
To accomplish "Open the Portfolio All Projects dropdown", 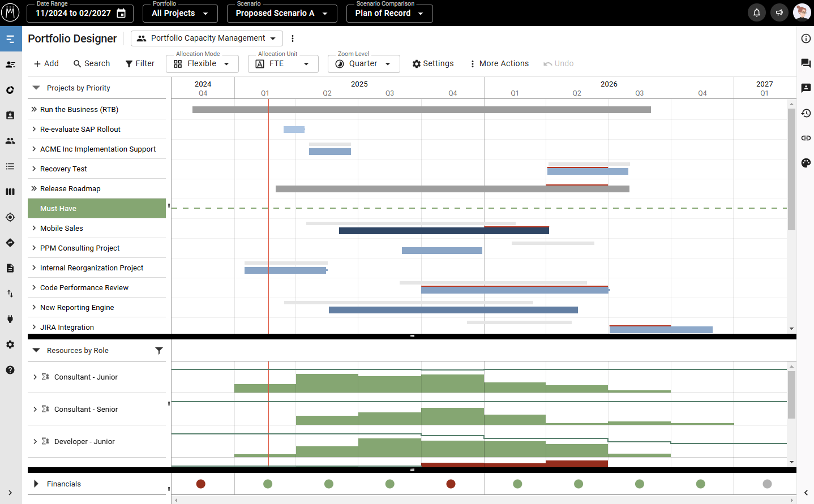I will 180,13.
